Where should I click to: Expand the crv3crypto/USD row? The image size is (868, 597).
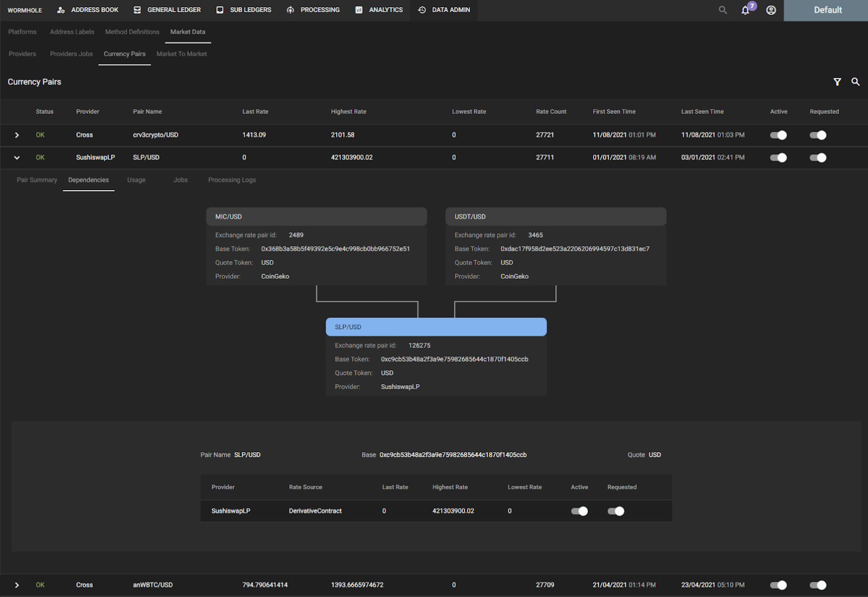coord(17,135)
